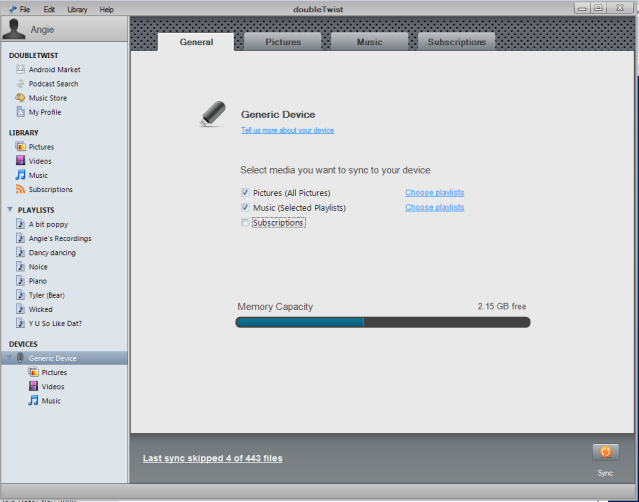Click the Android Market robot icon
Viewport: 639px width, 502px height.
(x=20, y=69)
